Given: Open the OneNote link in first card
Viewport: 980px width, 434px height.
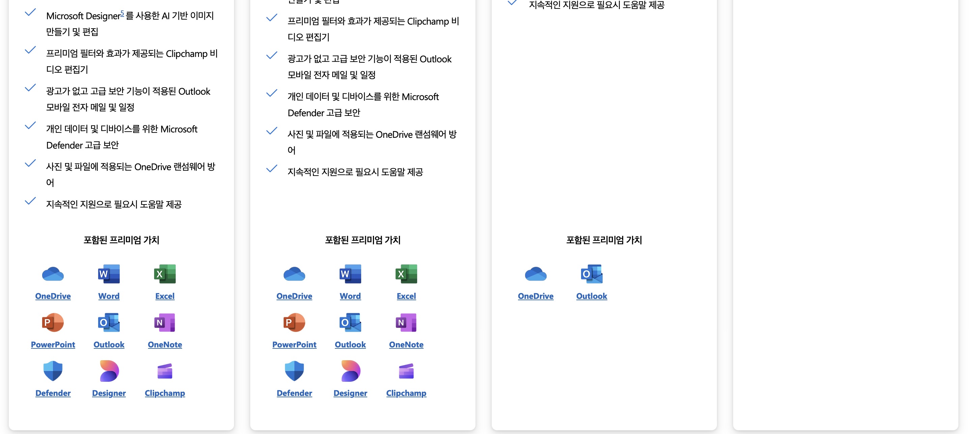Looking at the screenshot, I should point(165,345).
